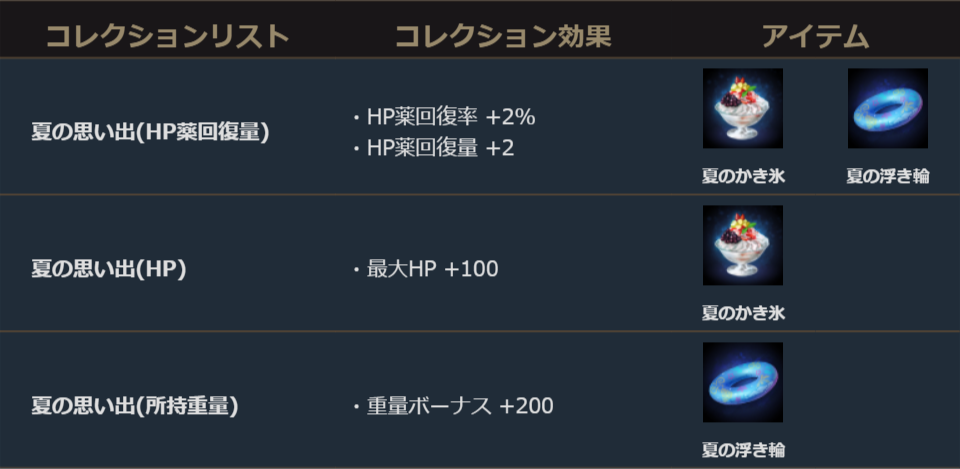Click the +100 value beside 最大HP
This screenshot has height=469, width=960.
pyautogui.click(x=471, y=269)
